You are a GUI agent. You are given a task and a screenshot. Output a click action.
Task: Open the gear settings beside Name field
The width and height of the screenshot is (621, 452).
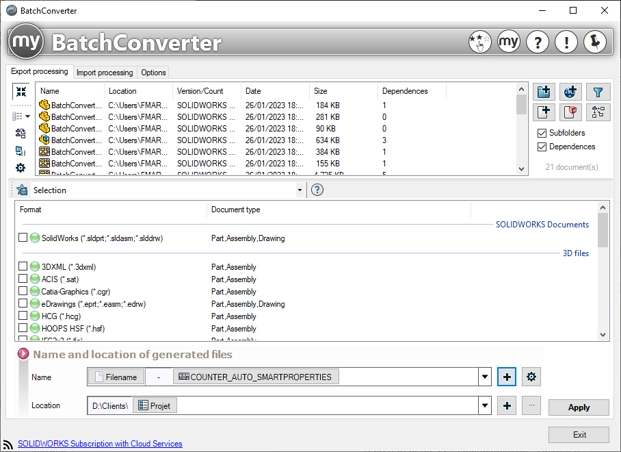531,377
